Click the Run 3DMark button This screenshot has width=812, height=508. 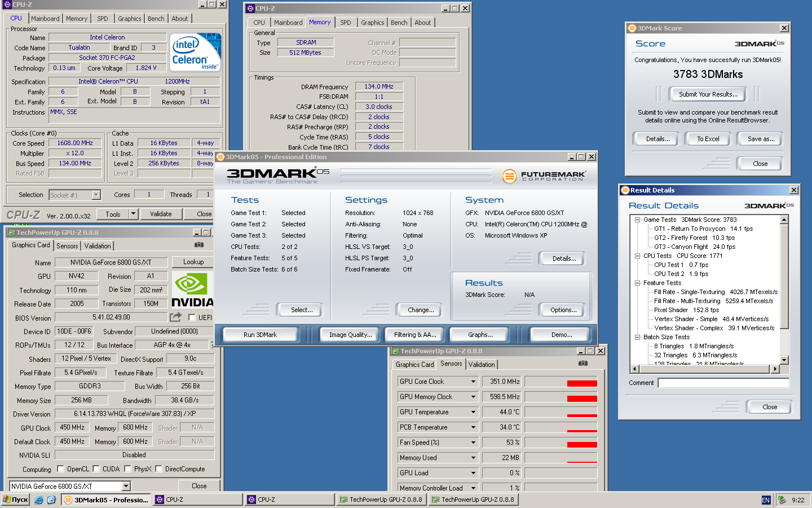coord(260,335)
